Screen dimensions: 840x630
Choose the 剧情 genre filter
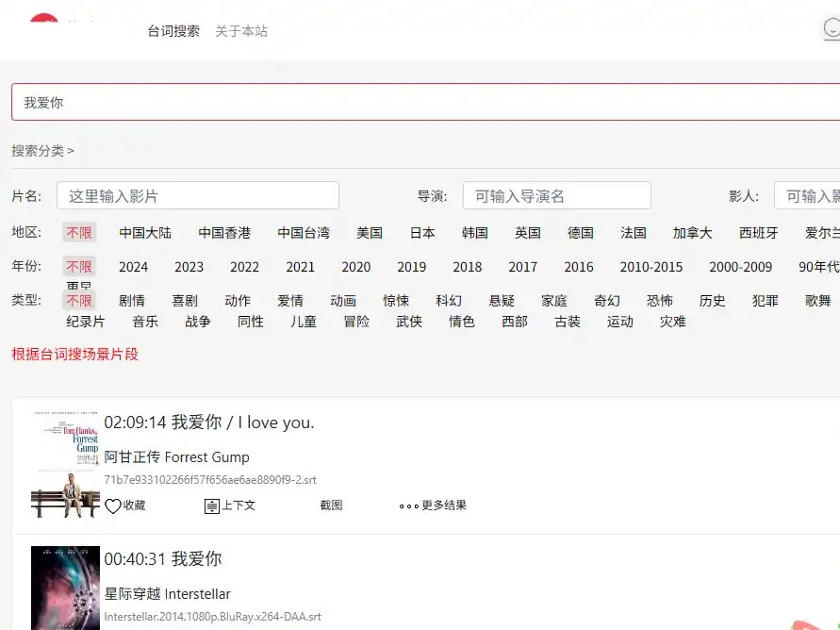tap(132, 301)
